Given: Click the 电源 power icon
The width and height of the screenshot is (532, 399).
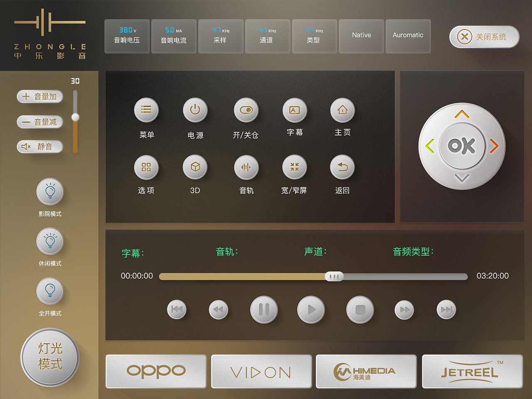Looking at the screenshot, I should pyautogui.click(x=195, y=110).
